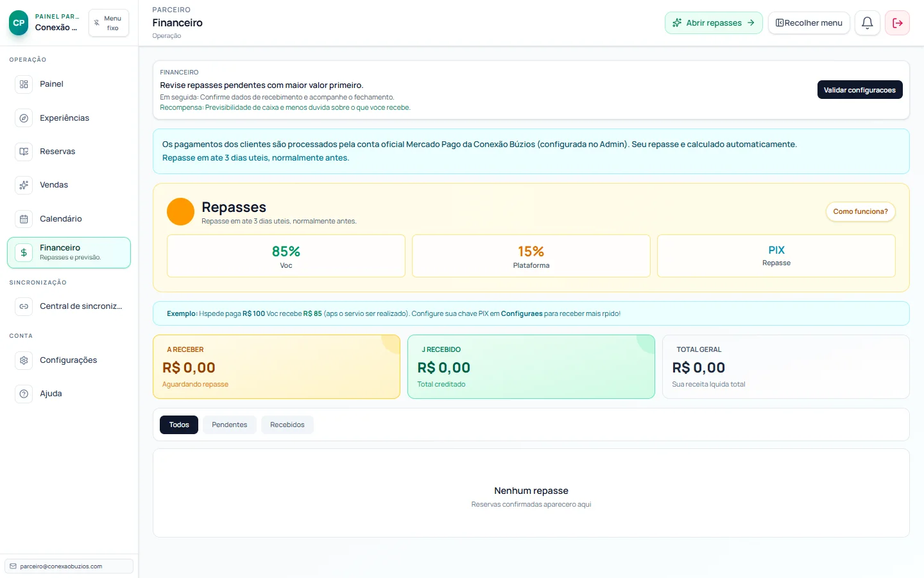
Task: Collapse sidebar with Recolher menu
Action: click(809, 23)
